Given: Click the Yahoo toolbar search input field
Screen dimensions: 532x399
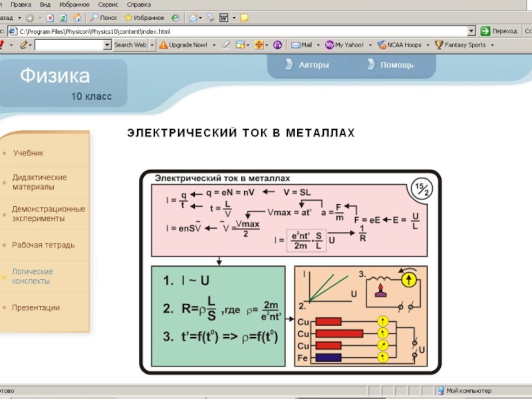Looking at the screenshot, I should coord(69,45).
